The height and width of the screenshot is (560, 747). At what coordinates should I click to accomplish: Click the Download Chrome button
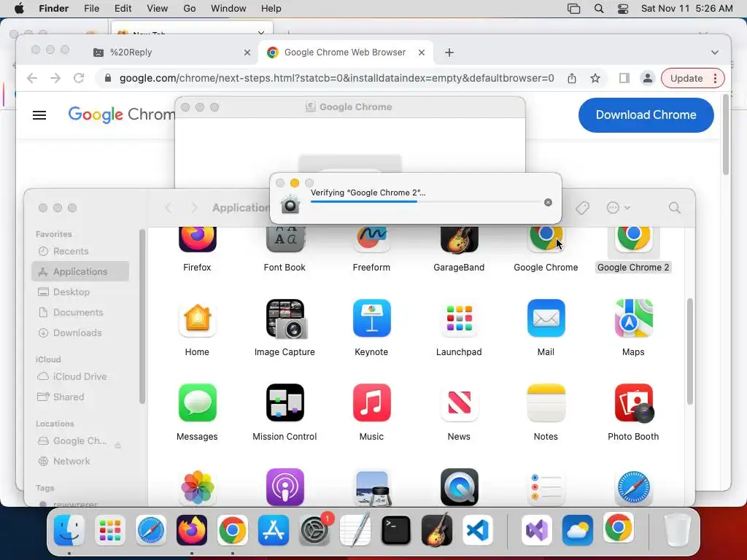646,114
